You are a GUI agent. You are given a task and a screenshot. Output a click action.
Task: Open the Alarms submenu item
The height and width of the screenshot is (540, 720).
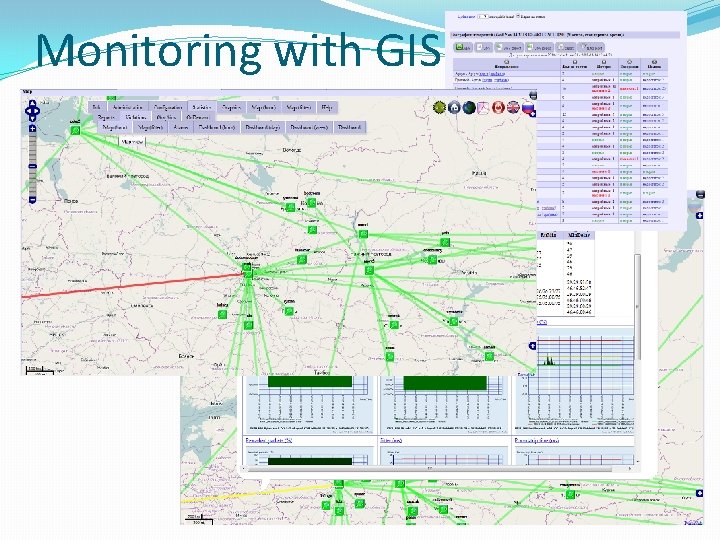point(180,127)
